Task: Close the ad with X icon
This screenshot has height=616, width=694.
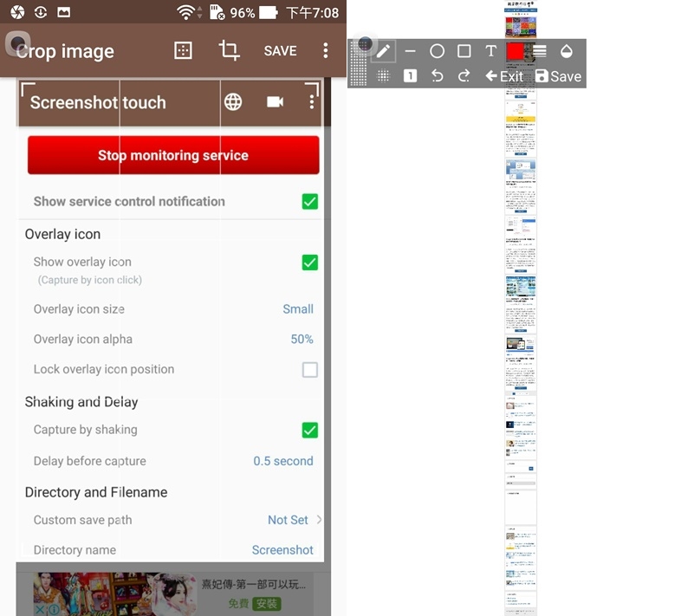Action: [40, 610]
